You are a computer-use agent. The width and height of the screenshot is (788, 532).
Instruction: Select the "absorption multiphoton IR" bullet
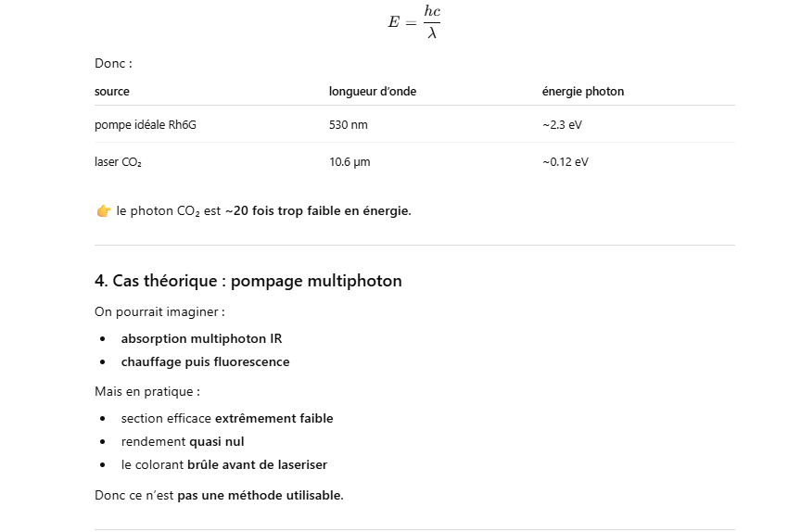tap(201, 338)
